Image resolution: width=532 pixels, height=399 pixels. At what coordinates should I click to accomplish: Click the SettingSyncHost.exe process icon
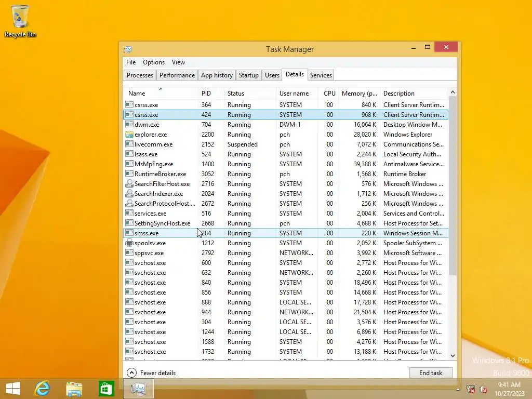[x=129, y=223]
